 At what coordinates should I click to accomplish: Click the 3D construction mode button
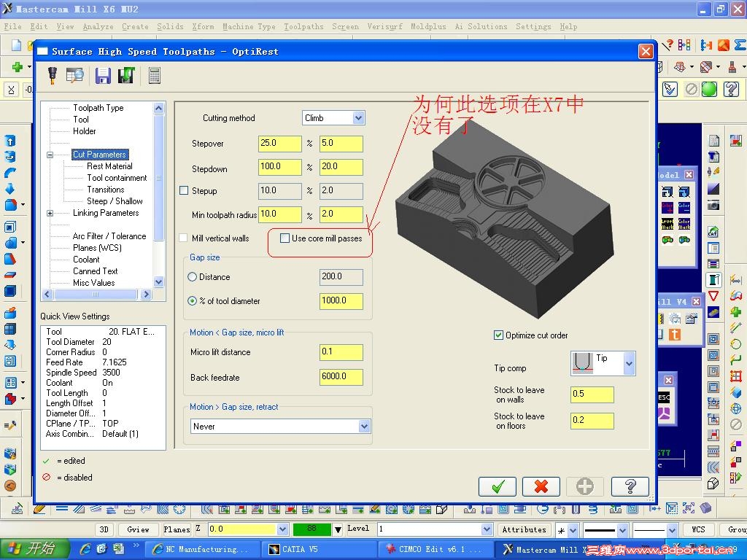point(104,529)
